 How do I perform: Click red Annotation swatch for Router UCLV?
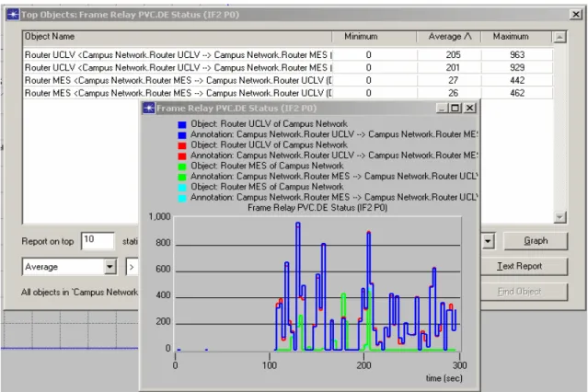pyautogui.click(x=182, y=156)
